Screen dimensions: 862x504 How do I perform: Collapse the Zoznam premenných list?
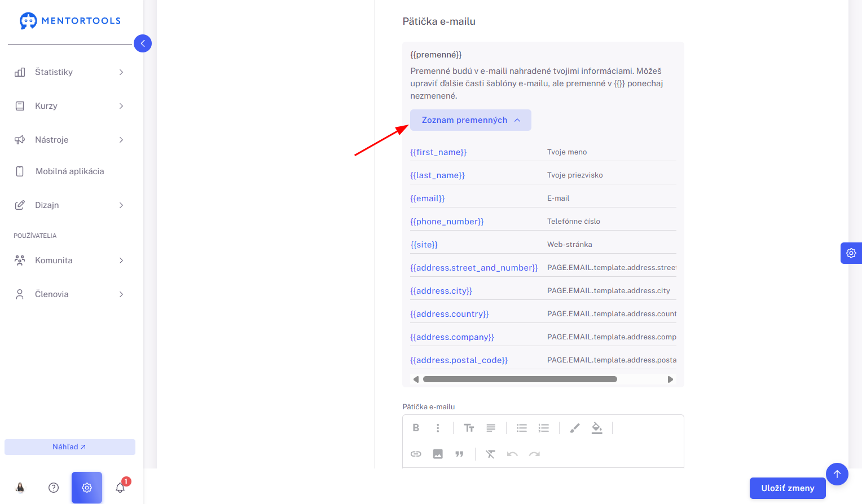click(470, 120)
